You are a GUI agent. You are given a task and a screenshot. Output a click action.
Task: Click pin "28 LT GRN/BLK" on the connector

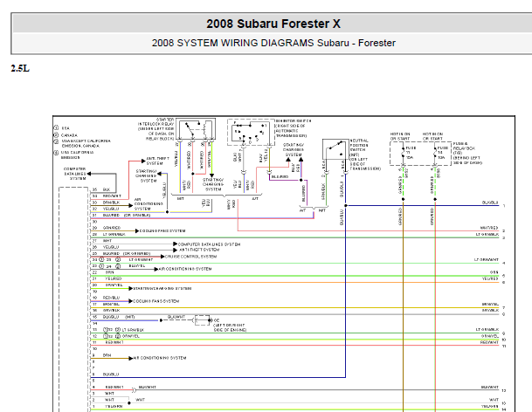coord(108,234)
